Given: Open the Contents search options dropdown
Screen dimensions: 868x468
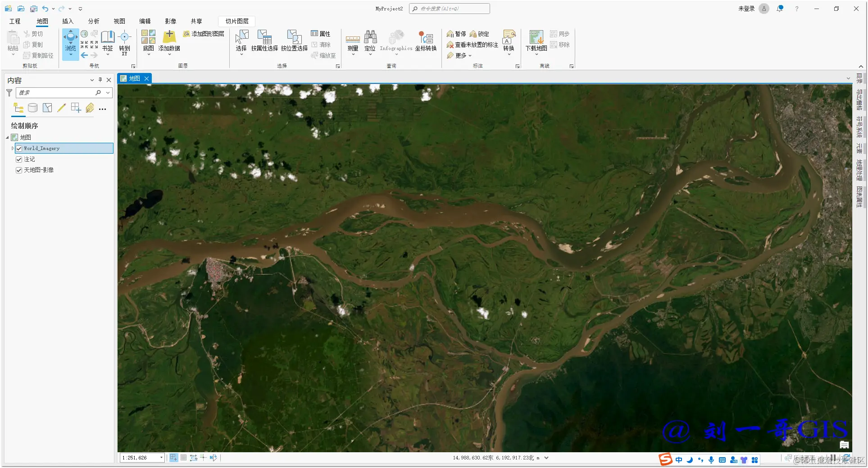Looking at the screenshot, I should pos(108,92).
